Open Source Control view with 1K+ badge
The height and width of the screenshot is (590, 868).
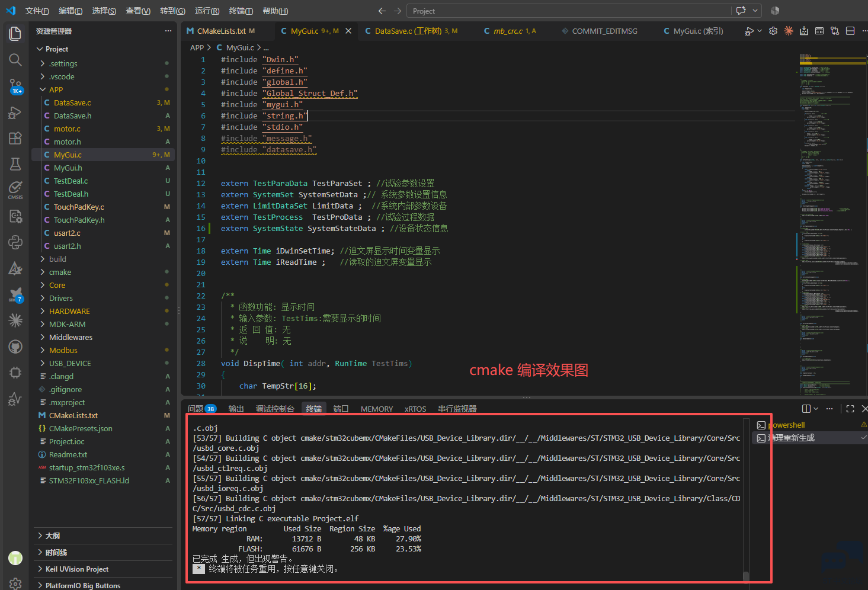pyautogui.click(x=15, y=86)
